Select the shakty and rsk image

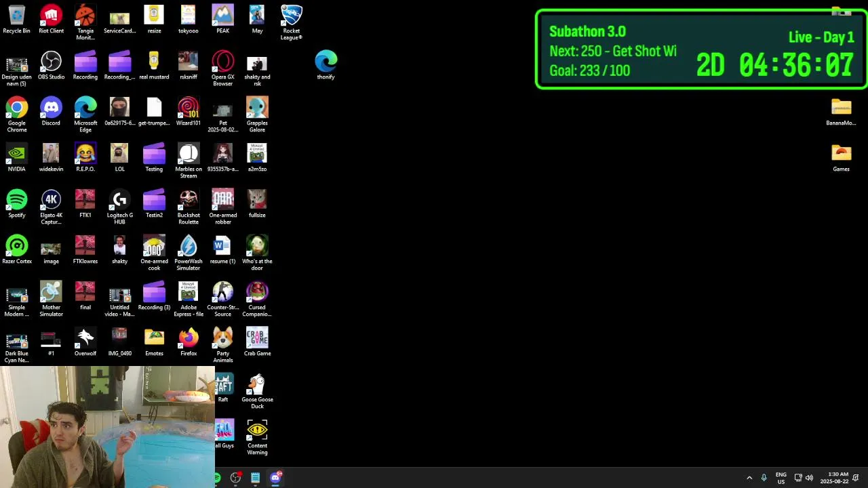pos(257,68)
